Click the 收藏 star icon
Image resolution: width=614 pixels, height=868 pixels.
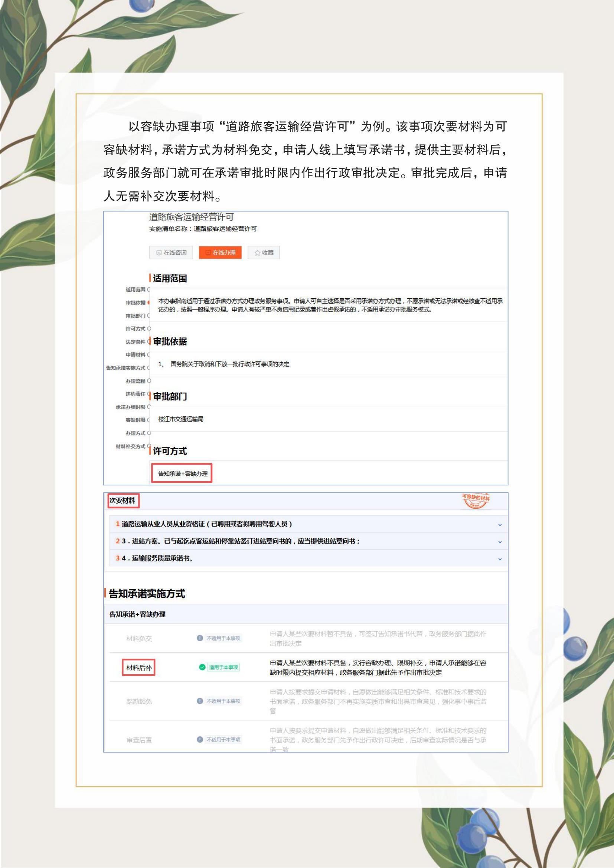tap(258, 253)
